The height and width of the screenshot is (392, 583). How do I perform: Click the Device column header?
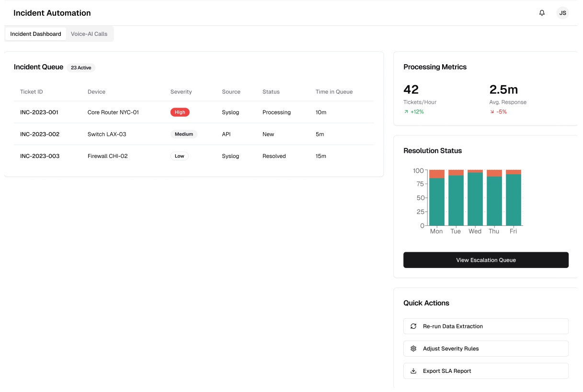[96, 92]
